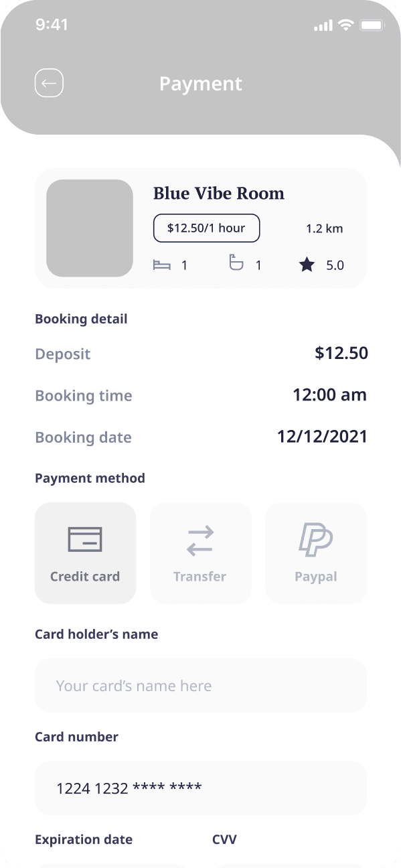Viewport: 401px width, 868px height.
Task: Open the $12.50/1 hour price tag
Action: click(x=206, y=228)
